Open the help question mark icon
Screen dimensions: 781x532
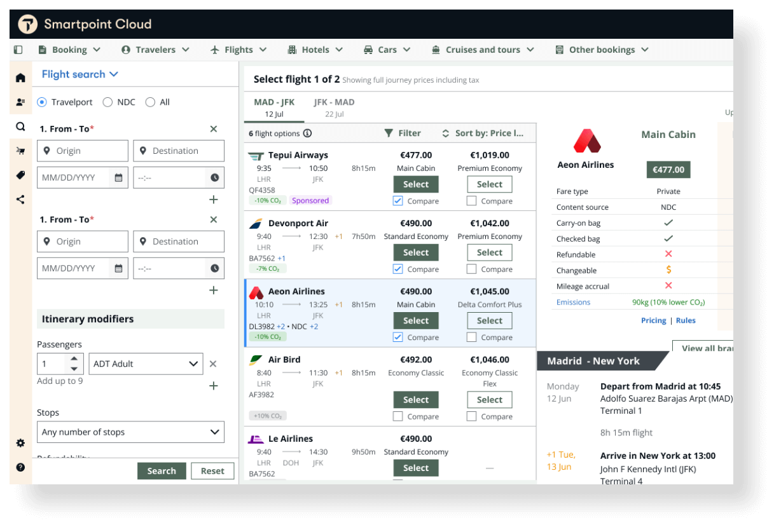[20, 467]
